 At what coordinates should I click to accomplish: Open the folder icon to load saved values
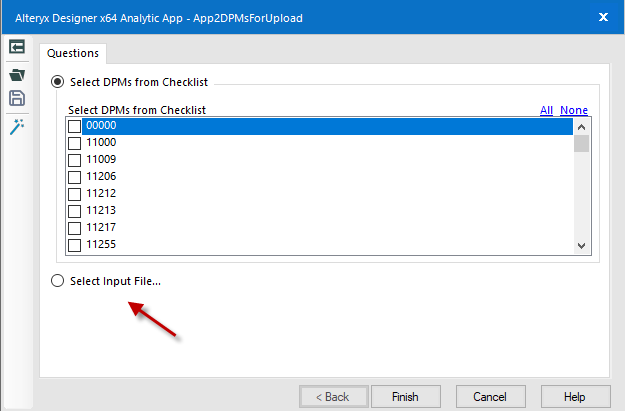pos(17,73)
